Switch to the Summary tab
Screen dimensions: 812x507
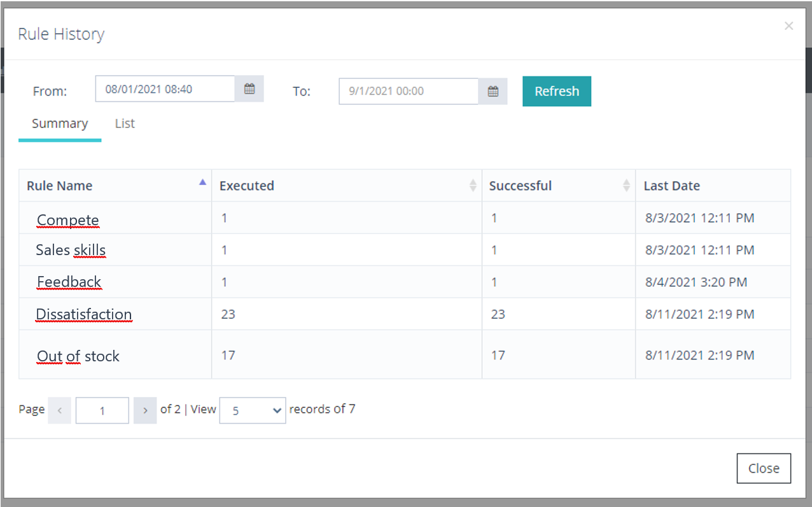60,123
